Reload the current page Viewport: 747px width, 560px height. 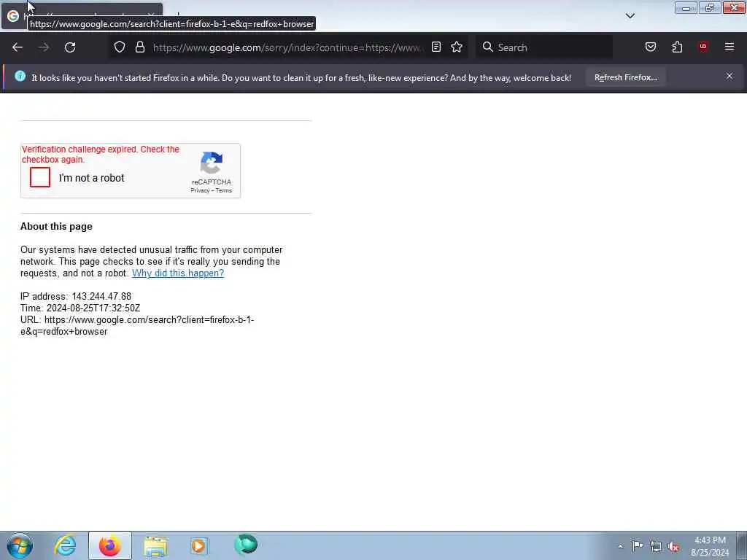(70, 47)
